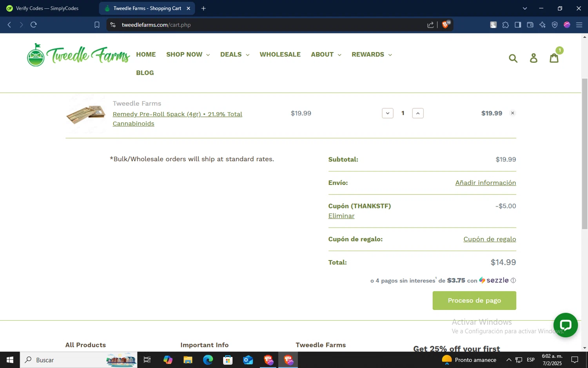Expand the DEALS dropdown menu

click(x=235, y=55)
